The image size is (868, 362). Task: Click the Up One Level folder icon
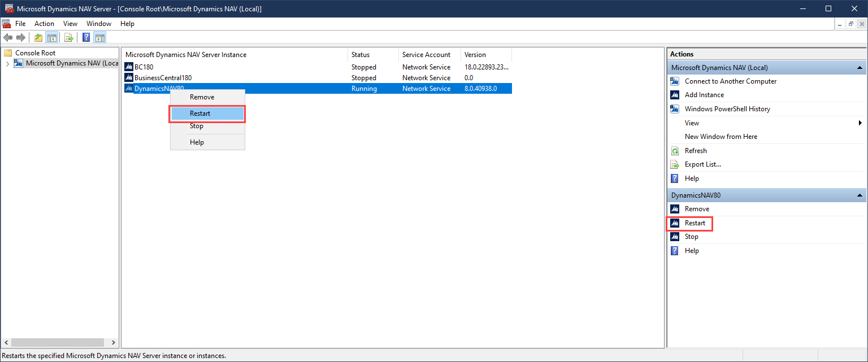coord(38,38)
